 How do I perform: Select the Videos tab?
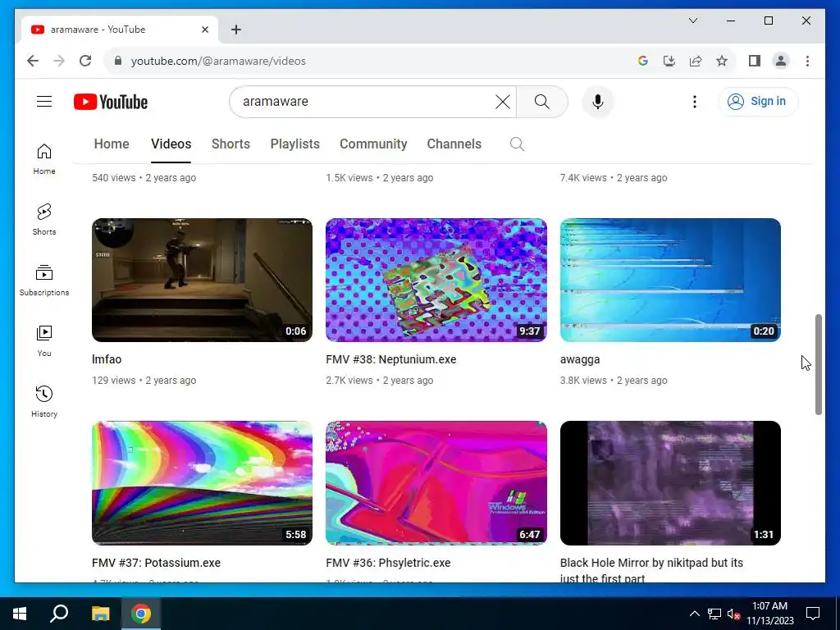(x=171, y=144)
